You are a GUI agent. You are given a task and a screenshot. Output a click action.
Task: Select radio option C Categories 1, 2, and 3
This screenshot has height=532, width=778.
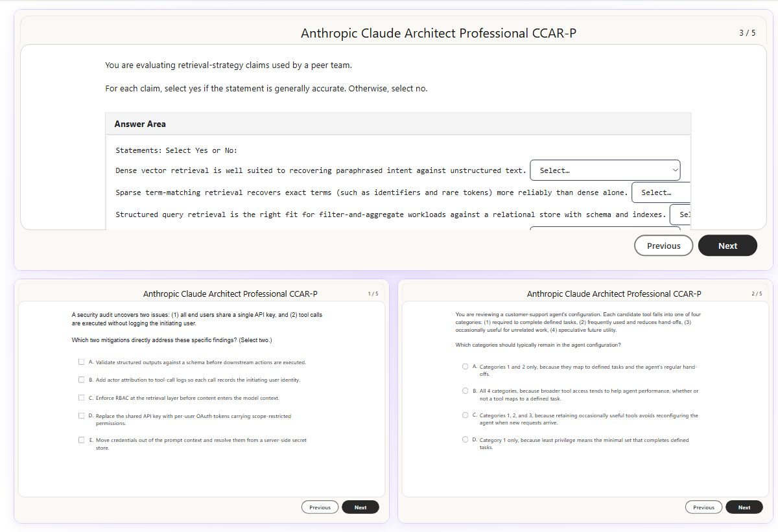tap(466, 415)
